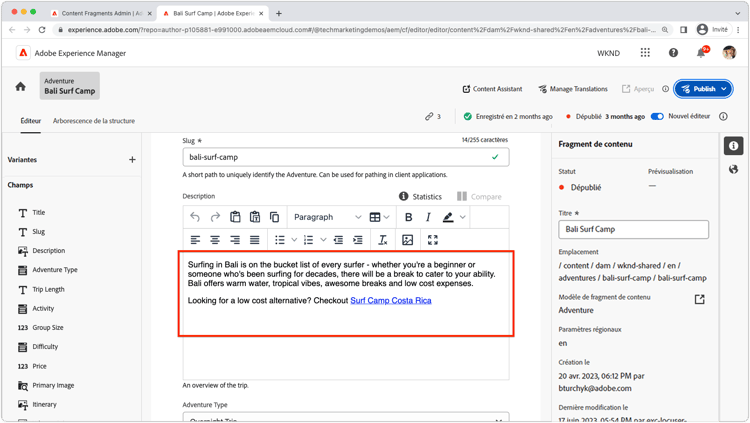Insert a numbered list
The image size is (750, 423).
coord(309,240)
